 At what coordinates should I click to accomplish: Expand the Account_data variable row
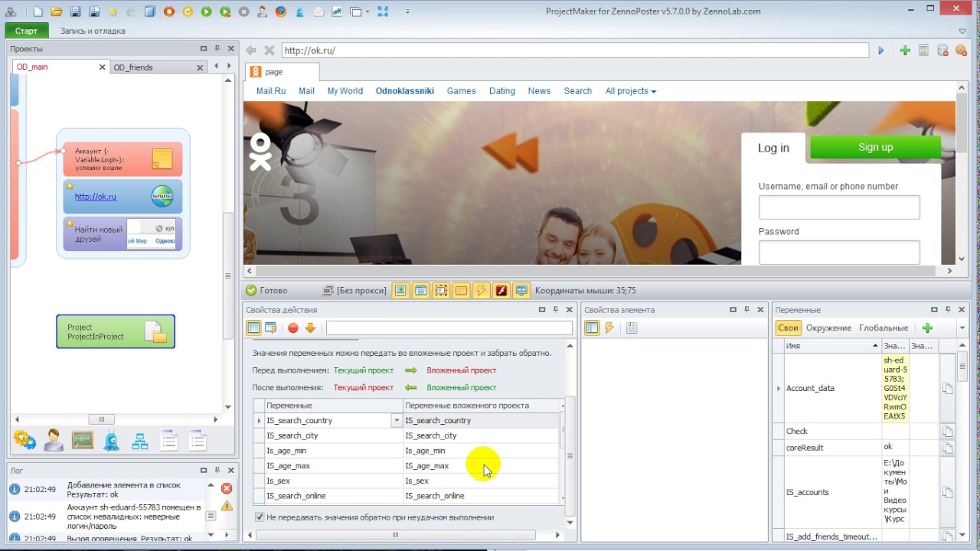pyautogui.click(x=779, y=388)
